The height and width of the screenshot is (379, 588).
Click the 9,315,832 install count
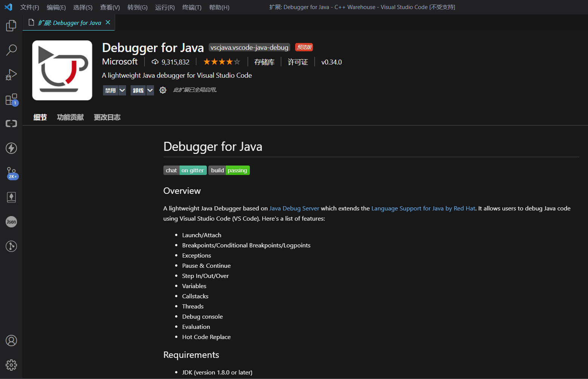click(x=175, y=62)
